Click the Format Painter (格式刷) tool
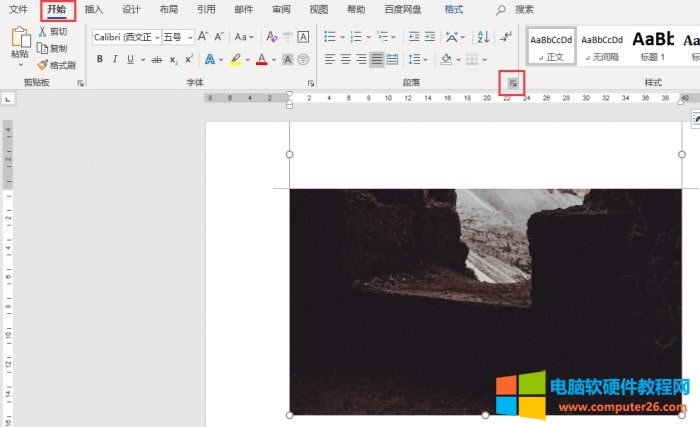This screenshot has width=700, height=427. point(55,64)
